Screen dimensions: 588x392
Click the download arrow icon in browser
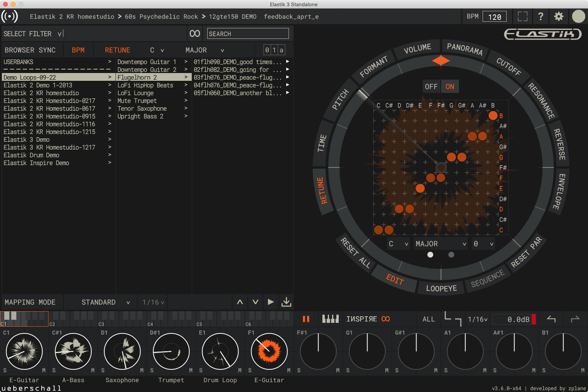pyautogui.click(x=286, y=302)
